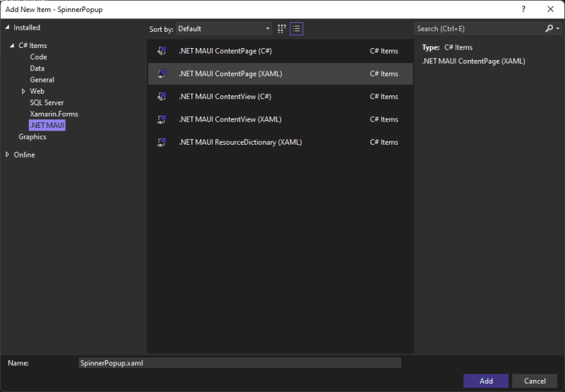Image resolution: width=565 pixels, height=392 pixels.
Task: Choose .NET MAUI ContentPage (C#) template
Action: tap(280, 51)
